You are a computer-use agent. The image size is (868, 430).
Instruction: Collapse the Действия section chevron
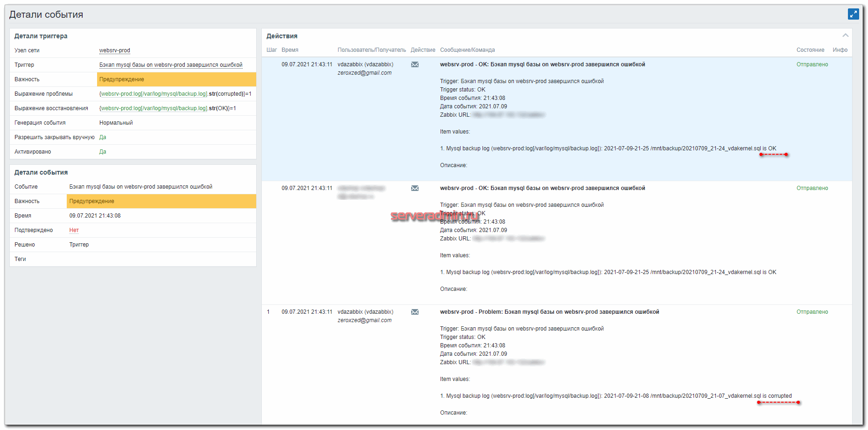(845, 35)
